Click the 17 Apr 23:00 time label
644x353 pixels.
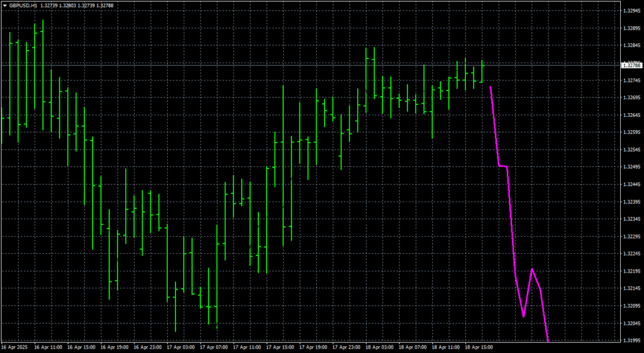(345, 347)
